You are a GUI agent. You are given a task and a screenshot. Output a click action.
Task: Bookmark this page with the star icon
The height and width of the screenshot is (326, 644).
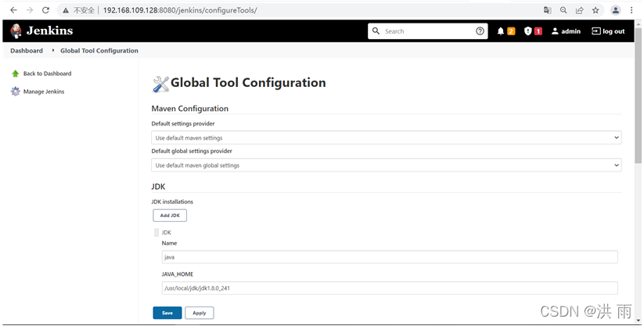[595, 10]
